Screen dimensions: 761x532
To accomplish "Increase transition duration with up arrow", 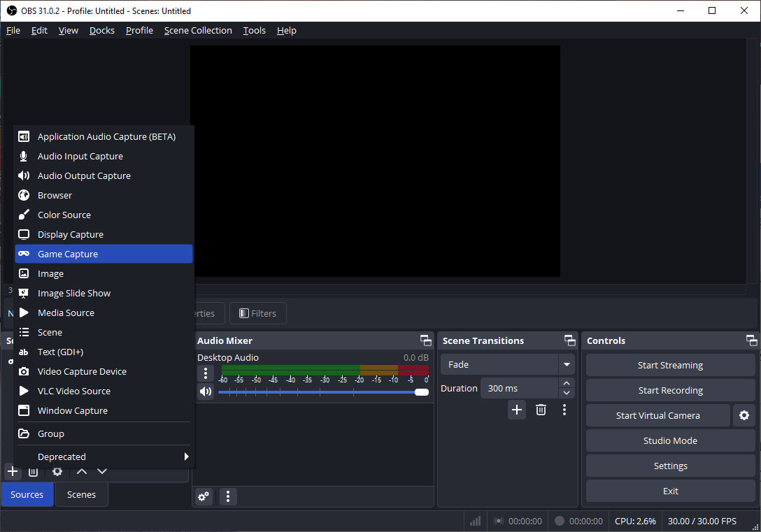I will (567, 383).
